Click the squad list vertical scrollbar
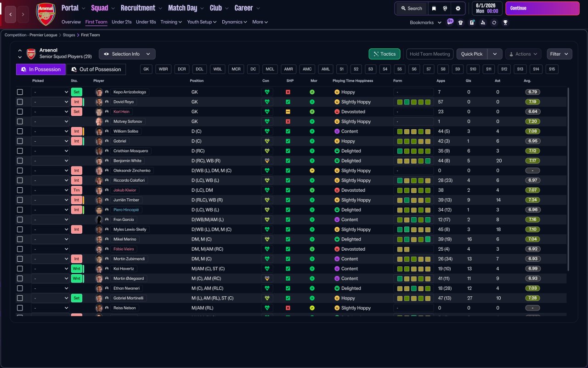The width and height of the screenshot is (588, 368). click(568, 179)
